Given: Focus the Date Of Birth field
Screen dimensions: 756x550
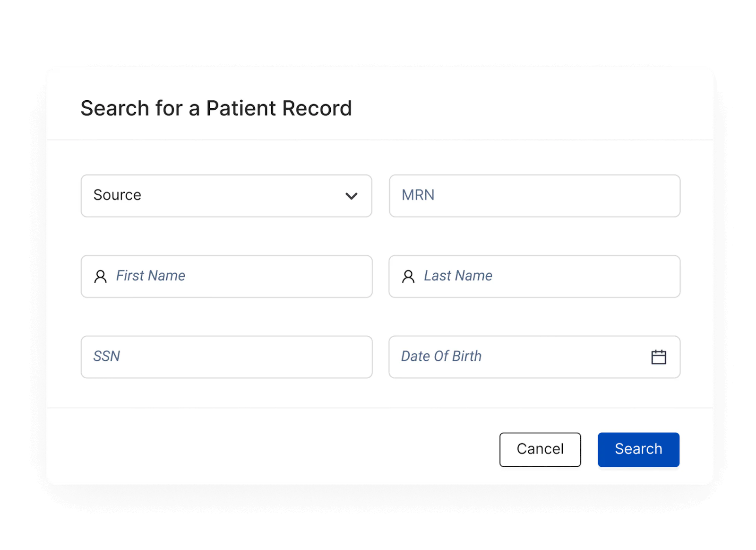Looking at the screenshot, I should (x=534, y=357).
